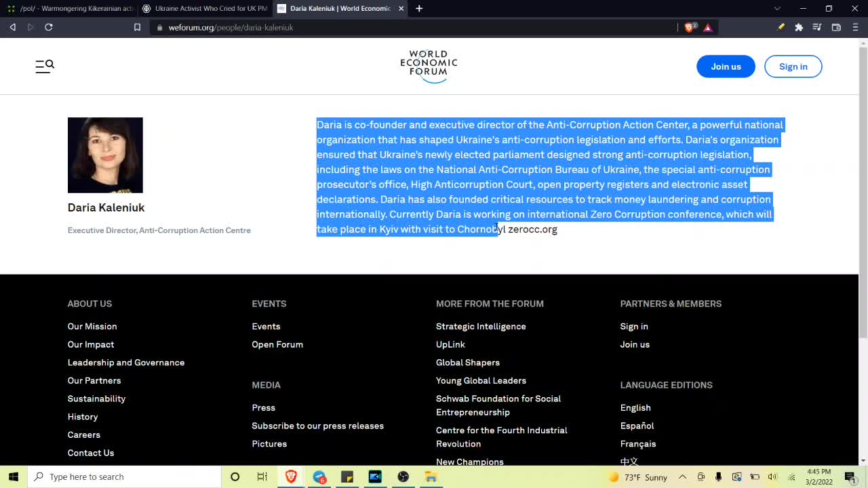Screen dimensions: 868x488
Task: Go to World Economic Forum logo home
Action: pyautogui.click(x=429, y=66)
